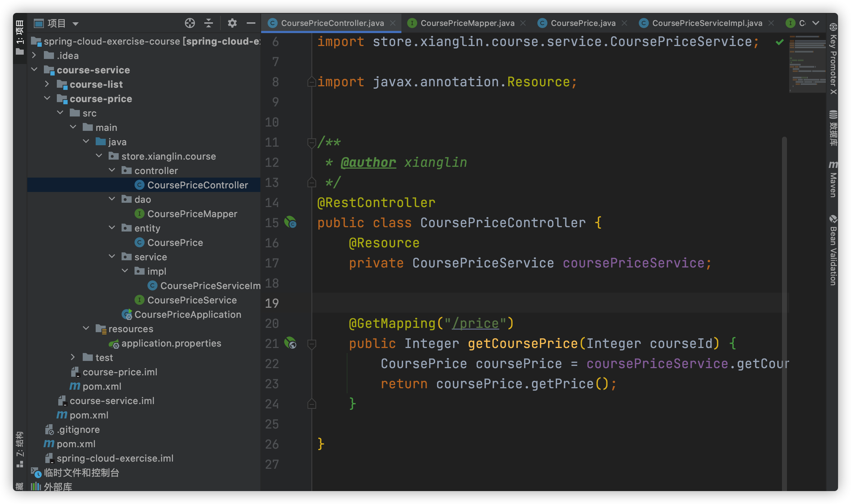Screen dimensions: 851x504
Task: Collapse the src folder
Action: point(60,113)
